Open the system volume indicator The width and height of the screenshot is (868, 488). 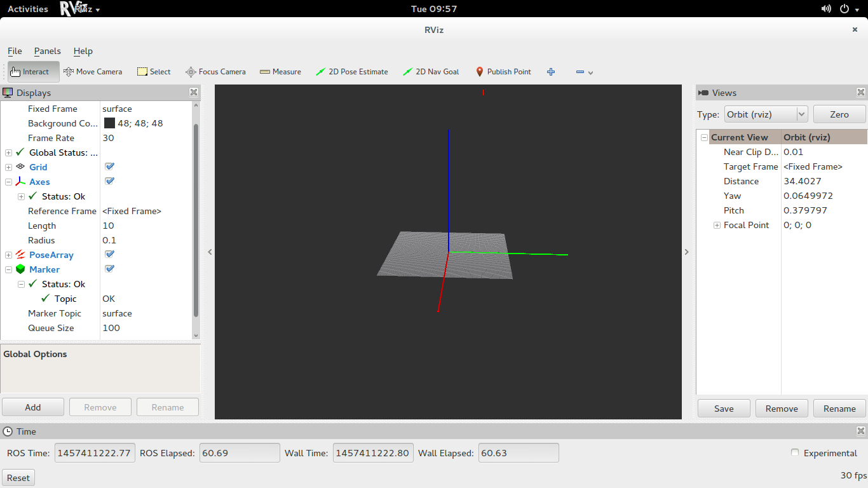pos(826,9)
